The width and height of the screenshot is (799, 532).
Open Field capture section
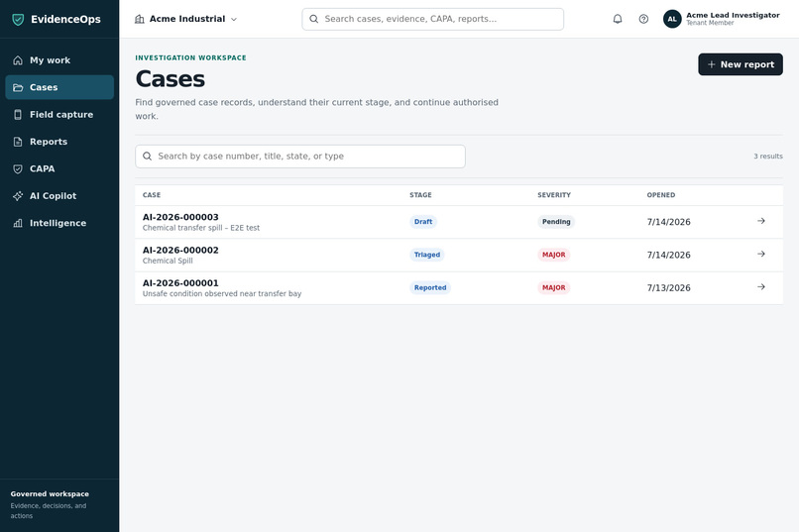[59, 115]
